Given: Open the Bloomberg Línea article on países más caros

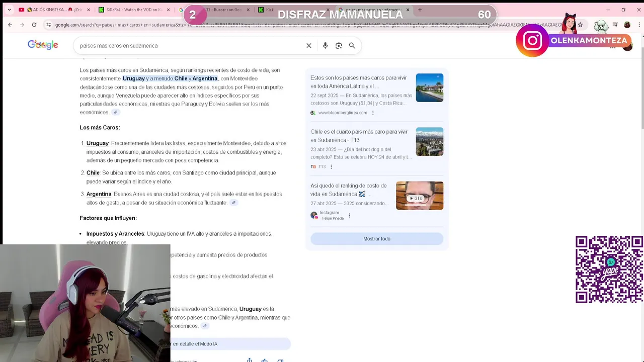Looking at the screenshot, I should (359, 82).
